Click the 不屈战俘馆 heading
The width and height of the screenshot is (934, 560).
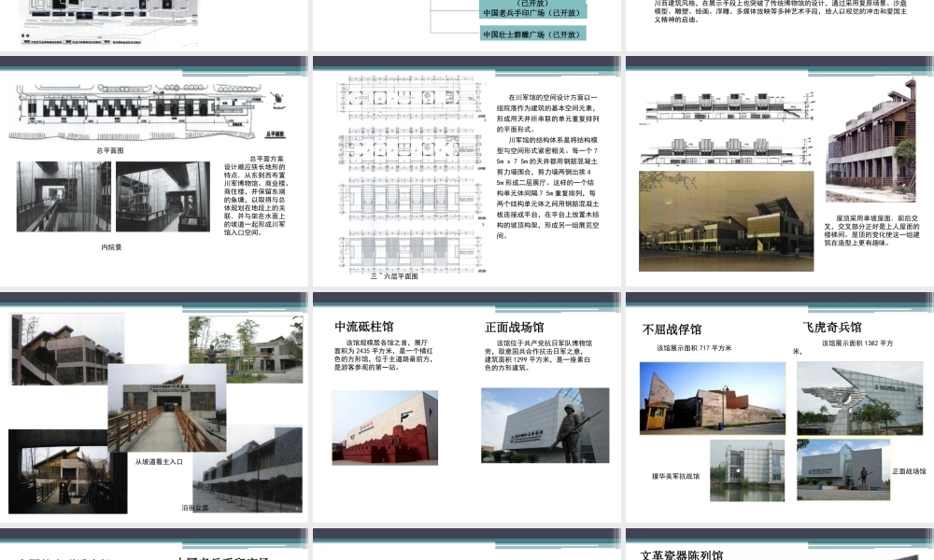coord(672,329)
